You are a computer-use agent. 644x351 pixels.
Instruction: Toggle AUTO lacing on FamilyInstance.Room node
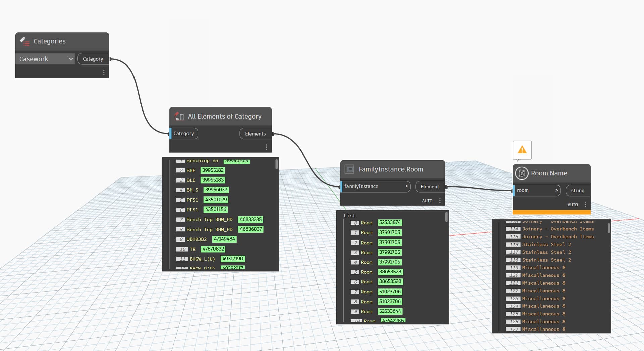[x=427, y=200]
